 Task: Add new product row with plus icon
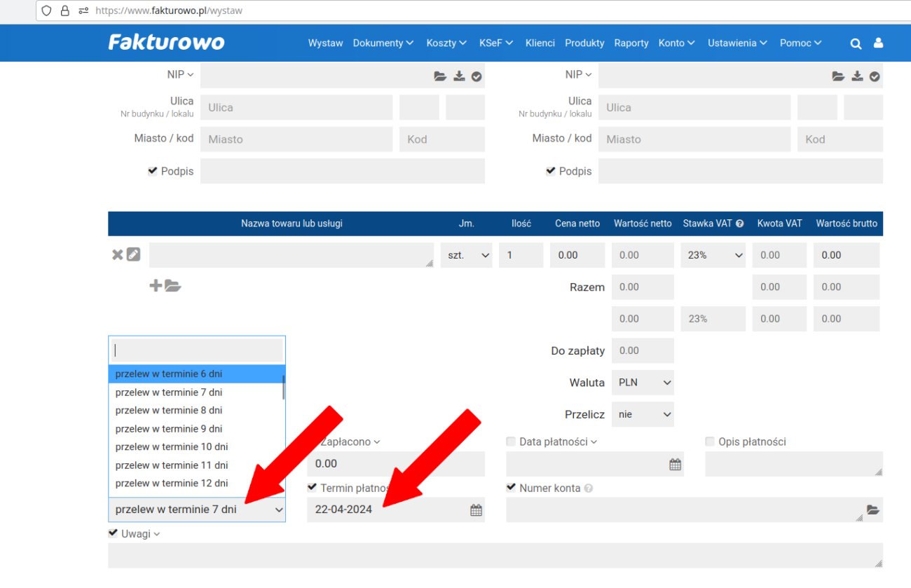(156, 285)
